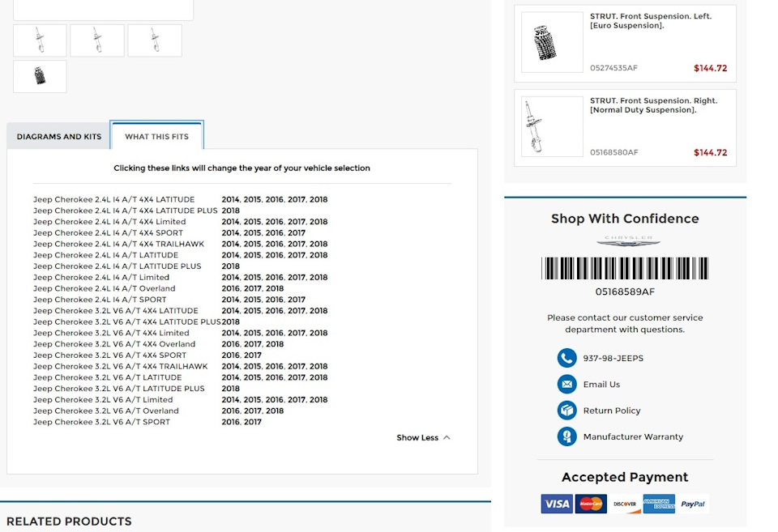The image size is (778, 532).
Task: Select Jeep Cherokee 3.2L V6 A/T LATITUDE row
Action: [x=107, y=377]
